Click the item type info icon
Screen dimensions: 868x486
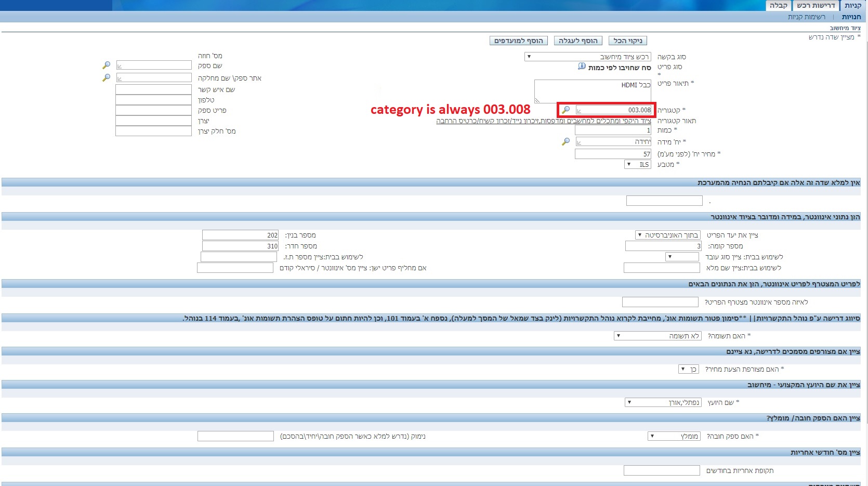click(582, 67)
